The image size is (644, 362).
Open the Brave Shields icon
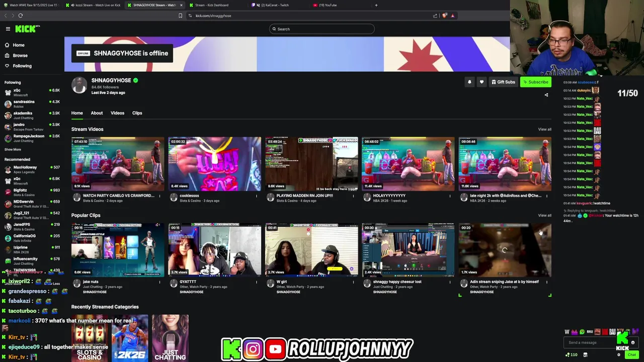coord(444,16)
